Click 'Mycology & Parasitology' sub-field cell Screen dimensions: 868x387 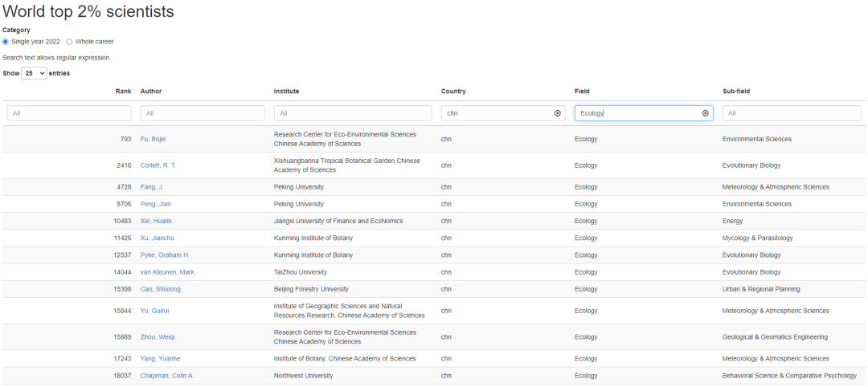coord(757,238)
